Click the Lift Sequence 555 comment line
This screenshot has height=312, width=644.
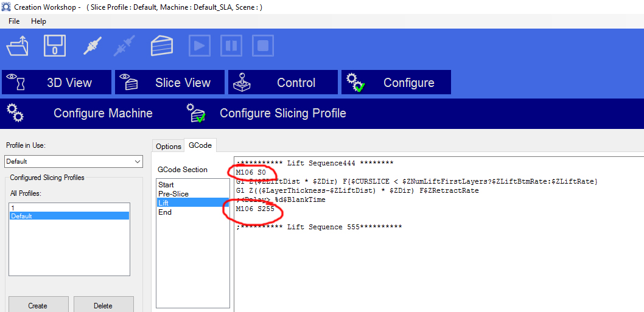point(319,227)
